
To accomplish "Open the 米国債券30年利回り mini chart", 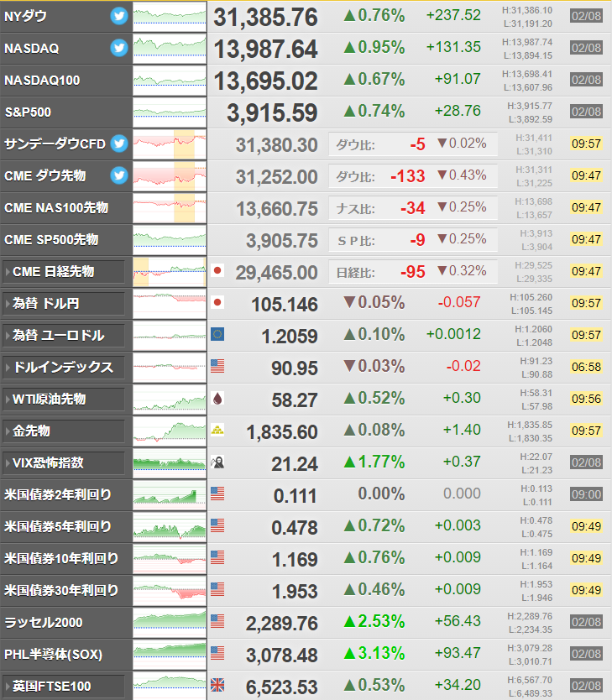I will click(170, 591).
